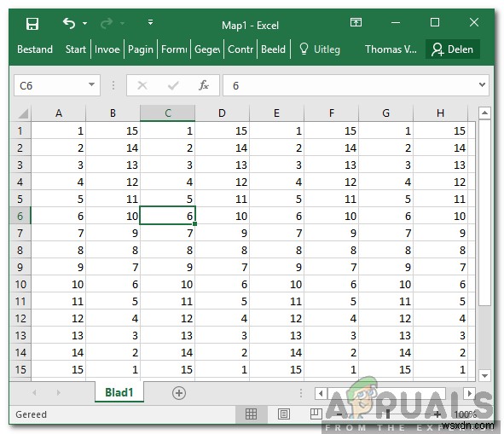The width and height of the screenshot is (504, 434).
Task: Click the vertical scrollbar up arrow
Action: coord(484,113)
